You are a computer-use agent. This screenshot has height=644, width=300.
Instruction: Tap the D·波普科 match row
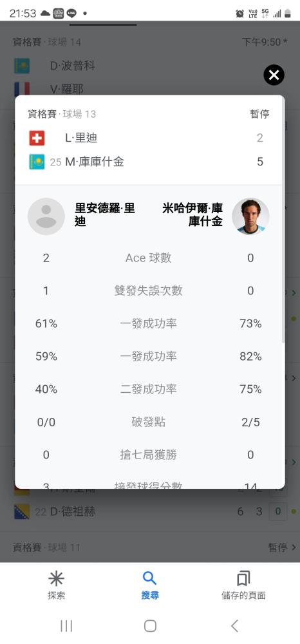click(150, 66)
